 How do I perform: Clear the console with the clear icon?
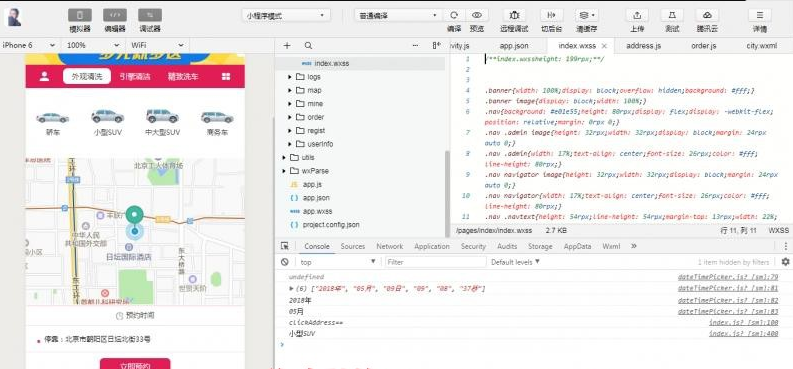pyautogui.click(x=285, y=262)
